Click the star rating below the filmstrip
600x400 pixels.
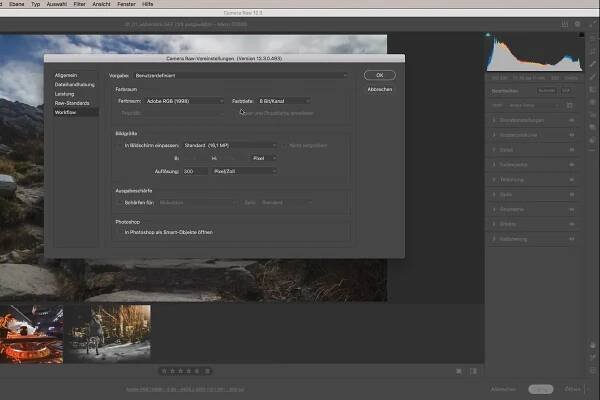(x=185, y=371)
